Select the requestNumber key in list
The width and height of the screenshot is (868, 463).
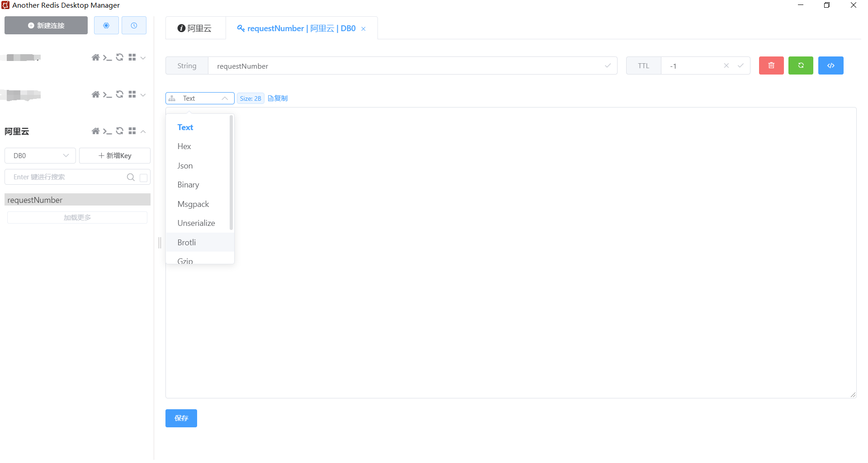[77, 200]
